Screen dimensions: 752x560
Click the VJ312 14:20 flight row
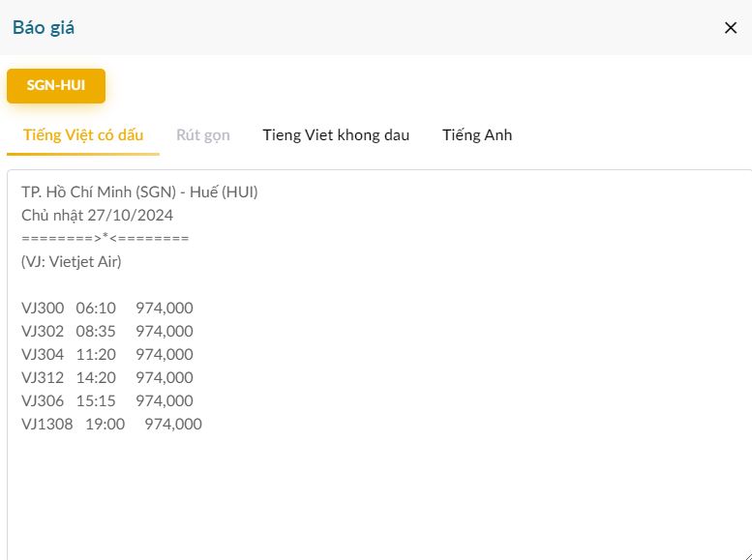click(107, 377)
